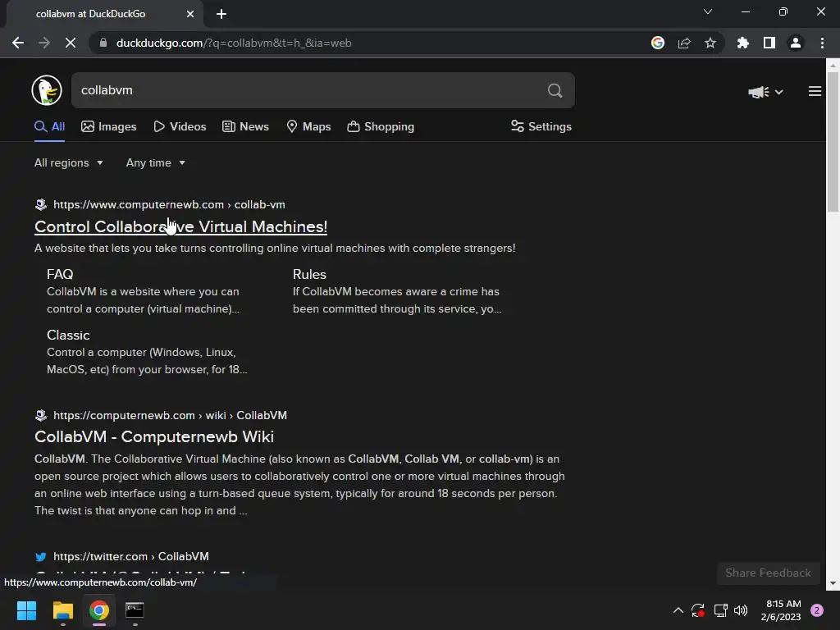Image resolution: width=840 pixels, height=630 pixels.
Task: Click the sync tray icon with red dot
Action: pyautogui.click(x=698, y=610)
